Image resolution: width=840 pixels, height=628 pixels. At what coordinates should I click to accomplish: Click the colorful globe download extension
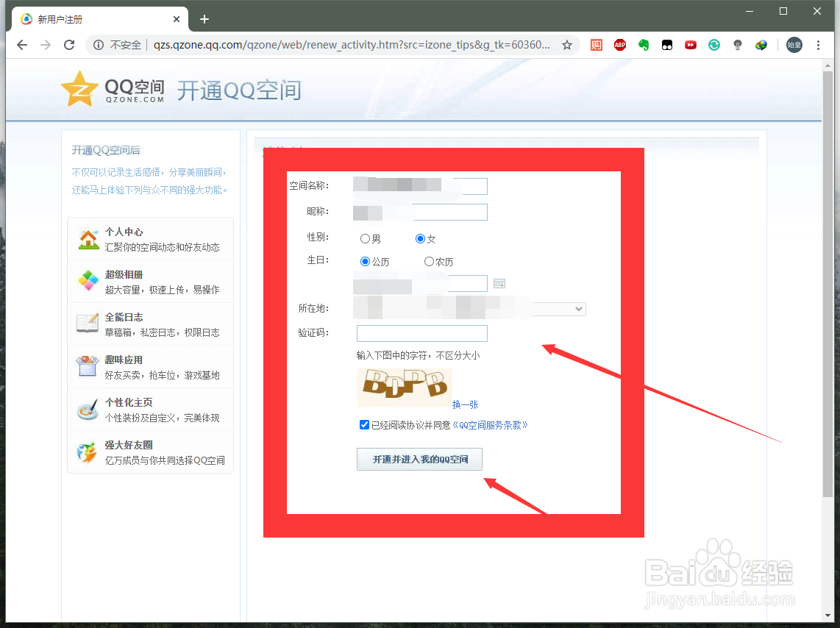click(761, 45)
